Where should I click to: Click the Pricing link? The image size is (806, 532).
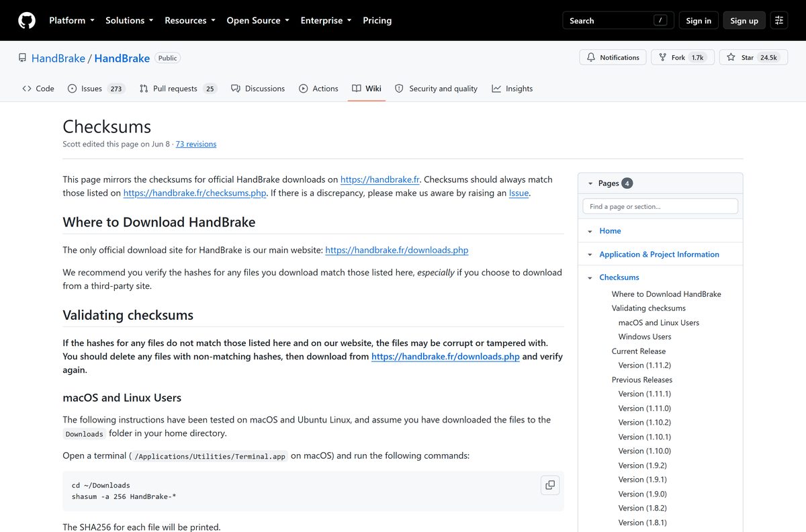pos(377,21)
